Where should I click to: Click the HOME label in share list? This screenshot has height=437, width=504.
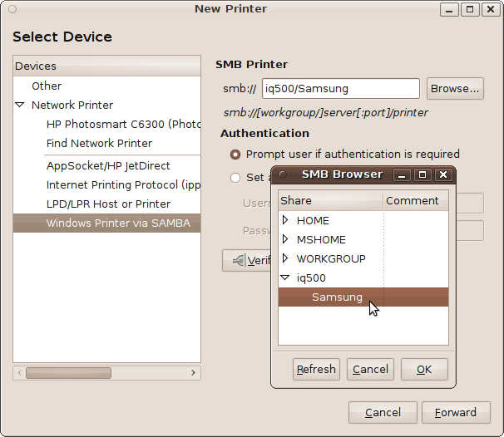[x=313, y=221]
